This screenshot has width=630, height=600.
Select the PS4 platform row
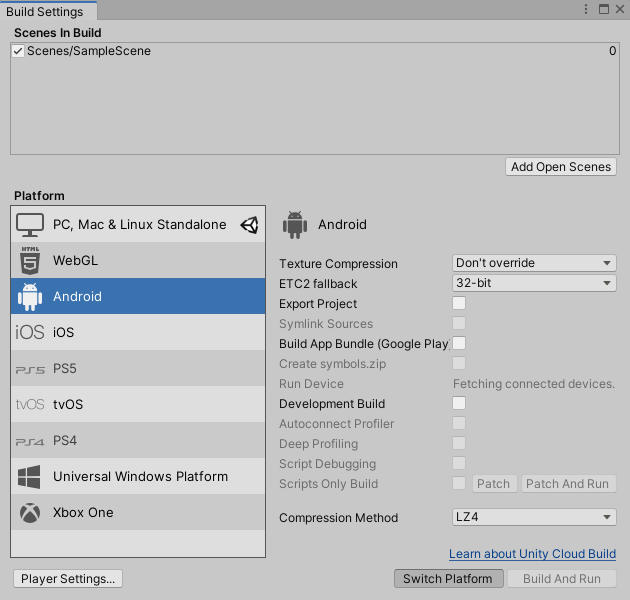click(138, 440)
